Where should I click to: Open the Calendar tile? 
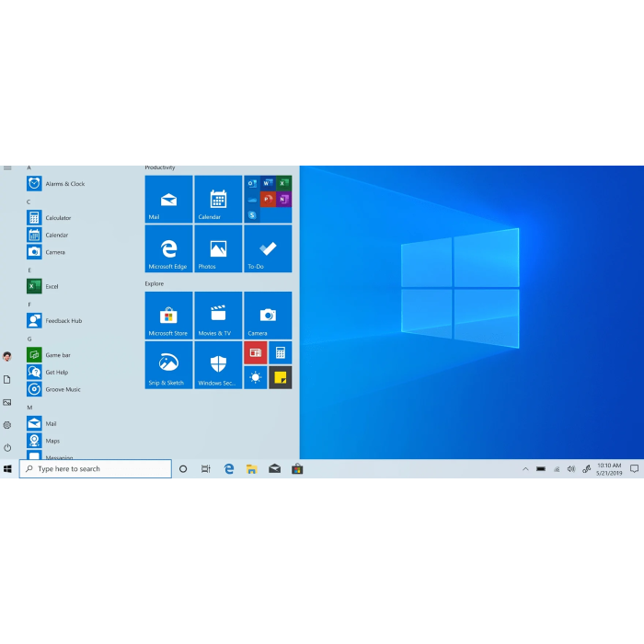coord(218,200)
